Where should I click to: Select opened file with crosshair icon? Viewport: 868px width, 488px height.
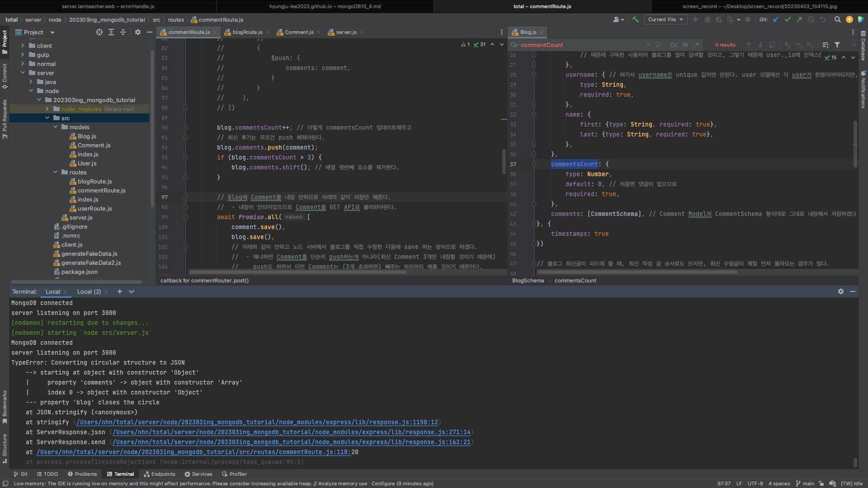point(99,32)
